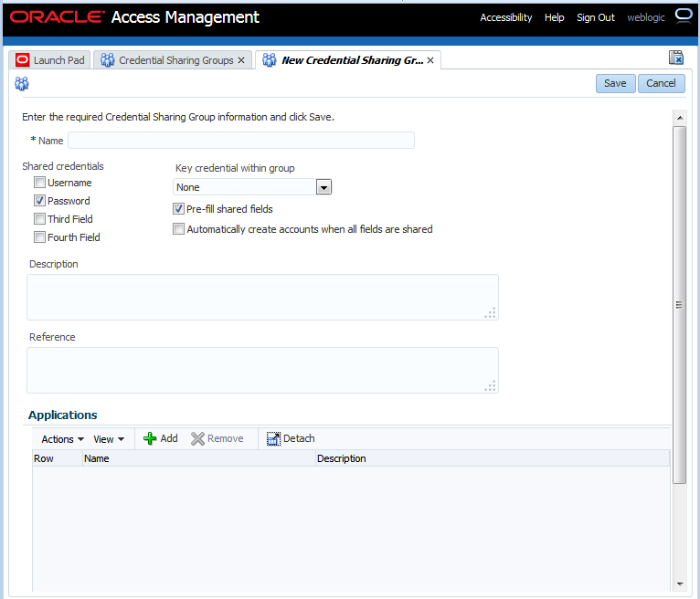This screenshot has height=599, width=700.
Task: Uncheck the Password shared credential checkbox
Action: [39, 201]
